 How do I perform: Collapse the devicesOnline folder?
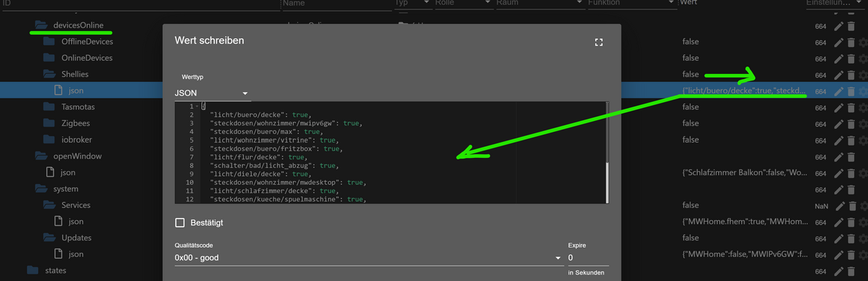[x=41, y=25]
